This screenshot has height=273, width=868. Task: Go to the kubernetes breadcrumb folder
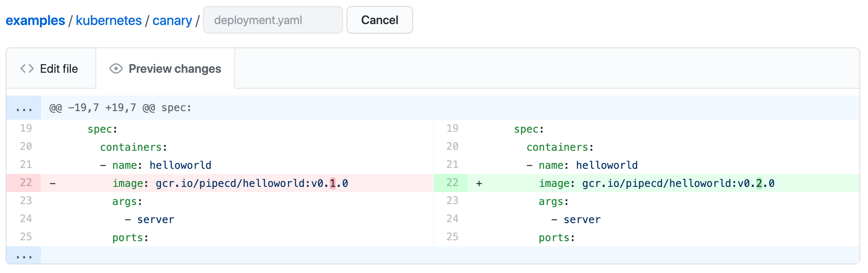click(x=108, y=20)
